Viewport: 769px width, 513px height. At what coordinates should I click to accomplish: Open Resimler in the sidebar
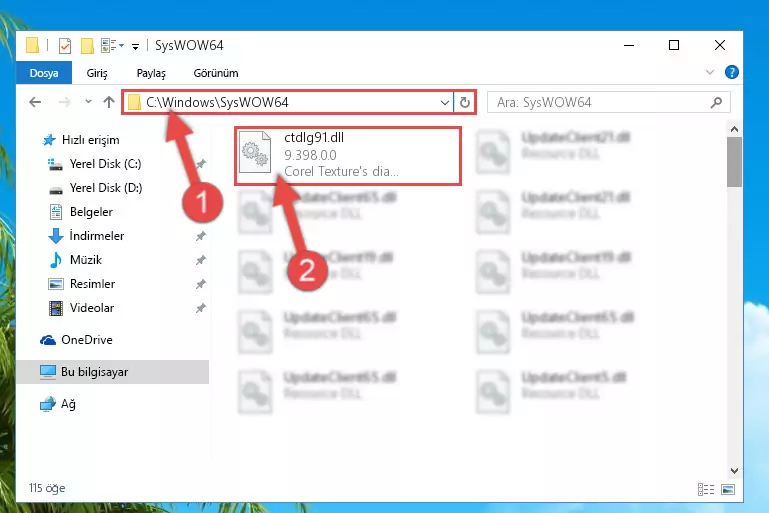pyautogui.click(x=81, y=284)
